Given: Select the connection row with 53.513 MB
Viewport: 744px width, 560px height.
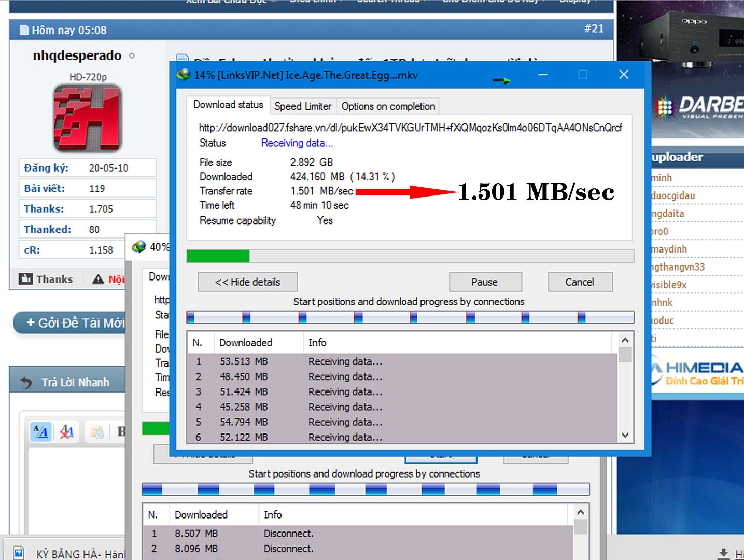Looking at the screenshot, I should pos(402,361).
